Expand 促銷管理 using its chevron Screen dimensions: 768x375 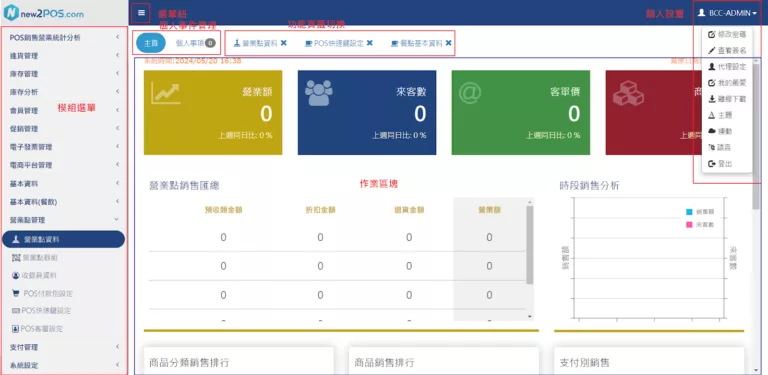(x=118, y=128)
